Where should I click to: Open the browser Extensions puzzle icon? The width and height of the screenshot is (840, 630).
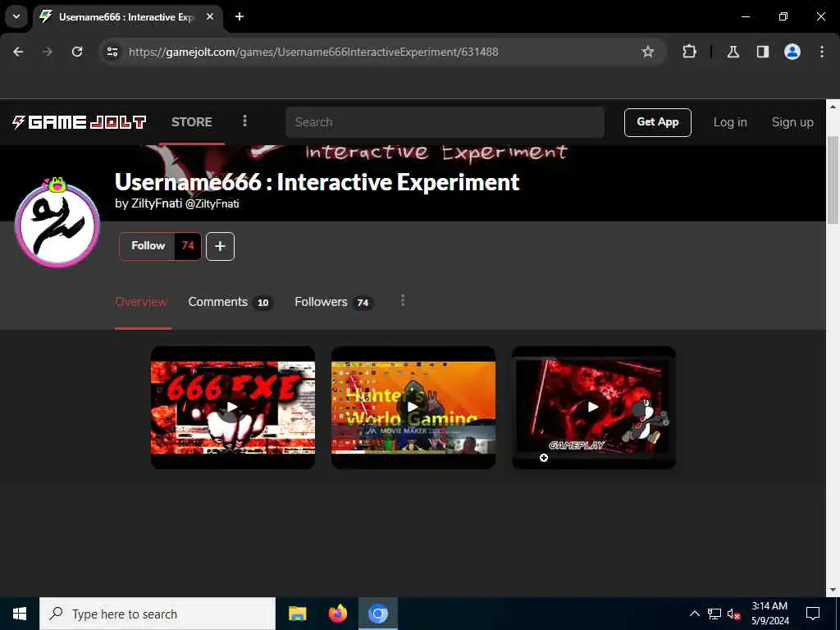689,52
